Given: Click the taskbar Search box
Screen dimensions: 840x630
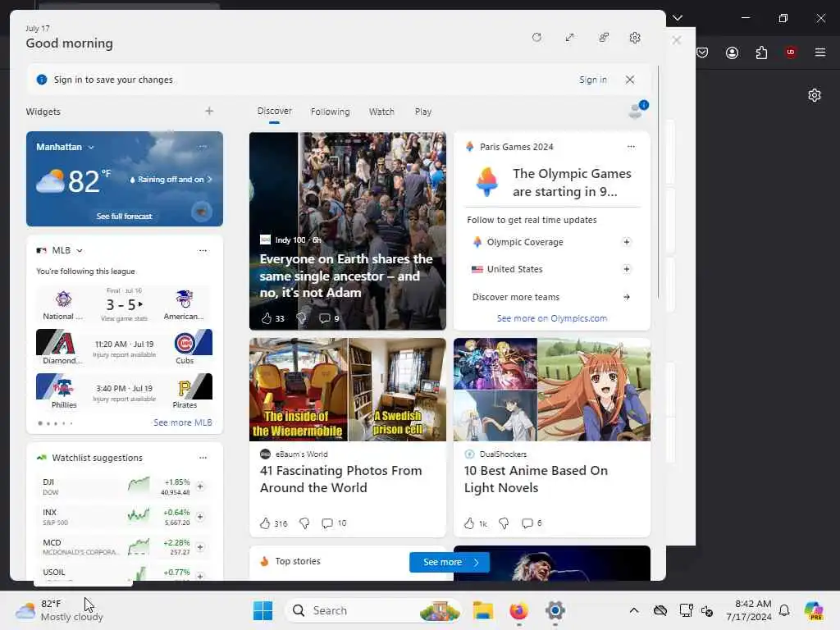Looking at the screenshot, I should click(373, 610).
